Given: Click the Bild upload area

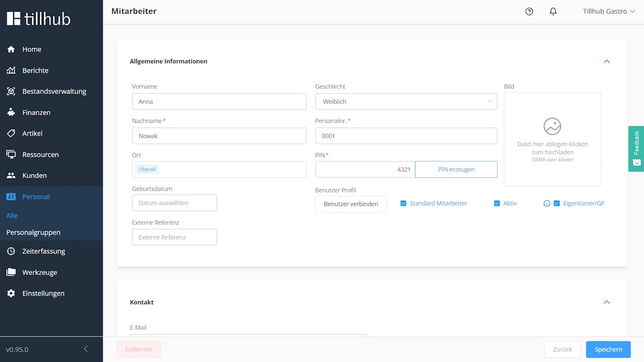Looking at the screenshot, I should [x=552, y=139].
